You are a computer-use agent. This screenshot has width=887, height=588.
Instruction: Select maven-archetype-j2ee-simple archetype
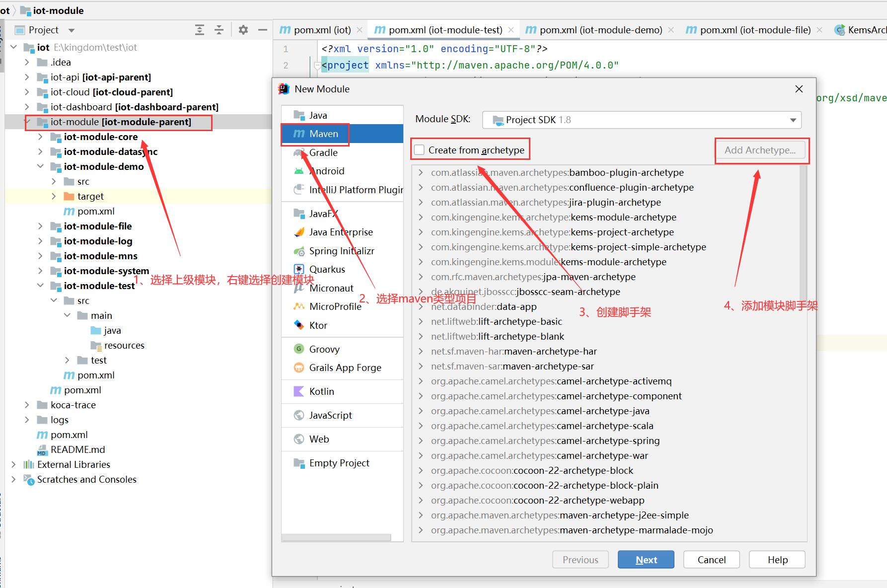tap(560, 515)
